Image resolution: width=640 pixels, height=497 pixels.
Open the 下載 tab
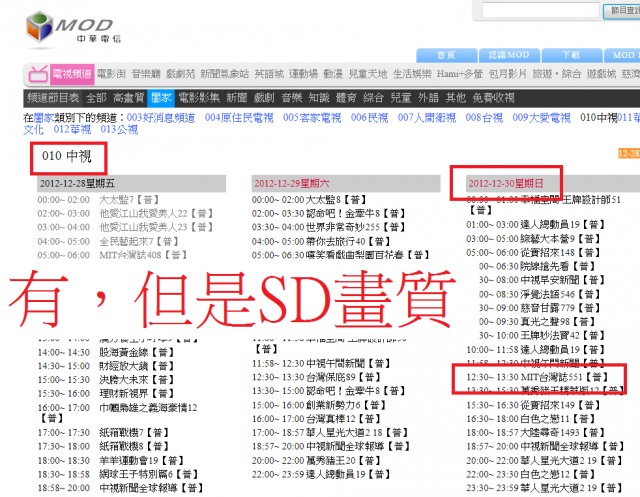pyautogui.click(x=571, y=55)
